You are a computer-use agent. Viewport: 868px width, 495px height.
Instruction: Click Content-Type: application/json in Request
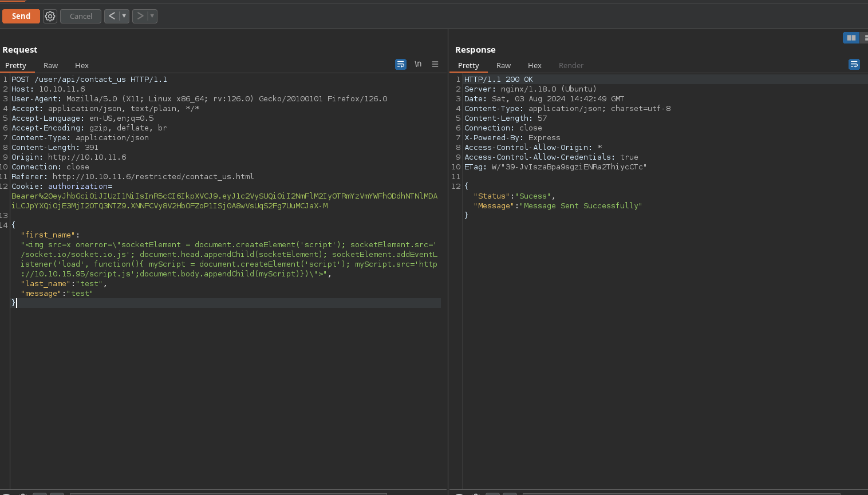click(80, 137)
